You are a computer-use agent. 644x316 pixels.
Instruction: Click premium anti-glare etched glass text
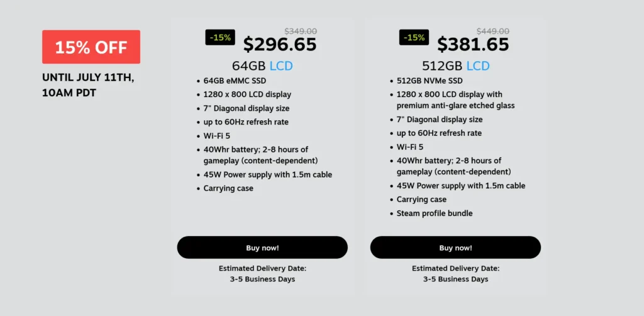point(455,106)
